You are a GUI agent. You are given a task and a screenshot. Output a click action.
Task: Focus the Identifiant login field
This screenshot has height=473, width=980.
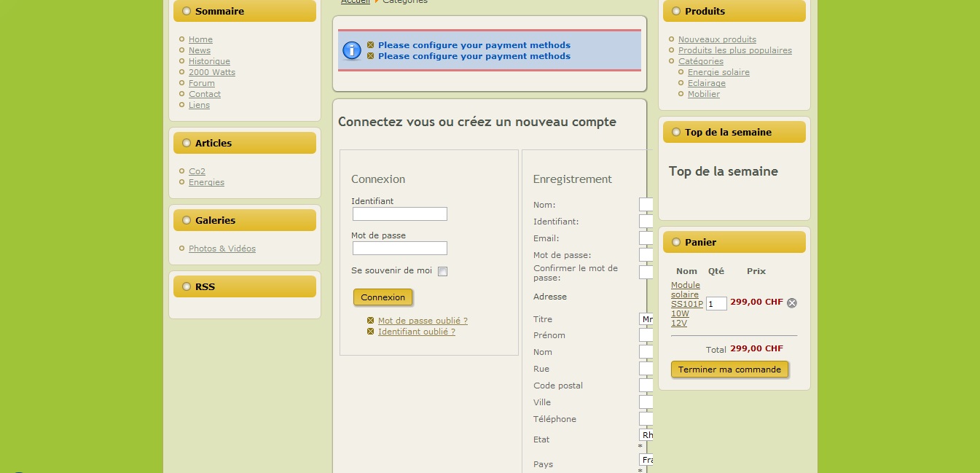point(400,214)
